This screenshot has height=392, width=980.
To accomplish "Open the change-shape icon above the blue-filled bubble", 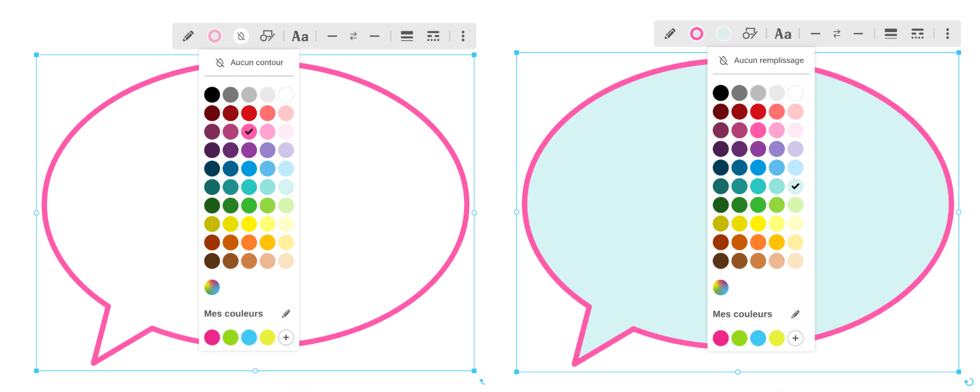I will (x=749, y=34).
